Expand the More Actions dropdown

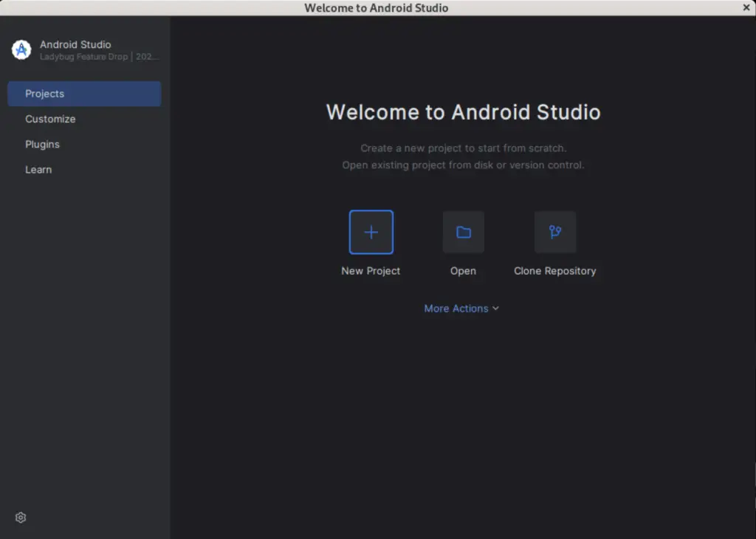[x=456, y=308]
